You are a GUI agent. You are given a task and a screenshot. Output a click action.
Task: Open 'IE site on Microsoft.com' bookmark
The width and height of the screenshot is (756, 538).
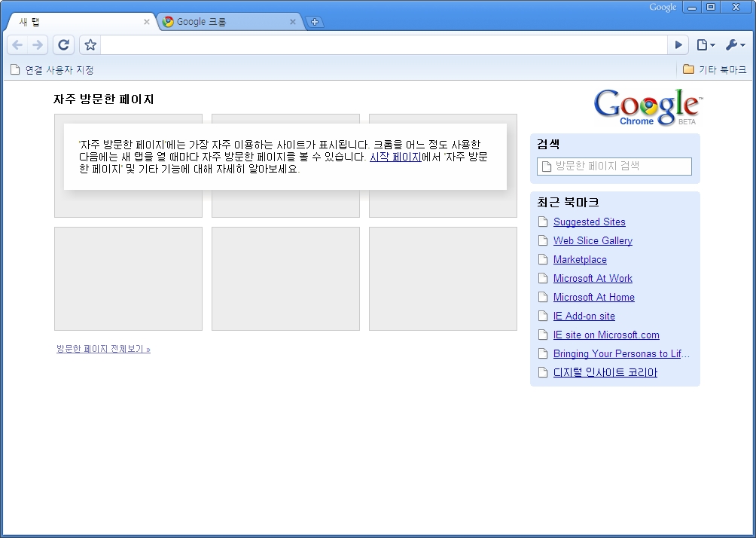[x=606, y=335]
